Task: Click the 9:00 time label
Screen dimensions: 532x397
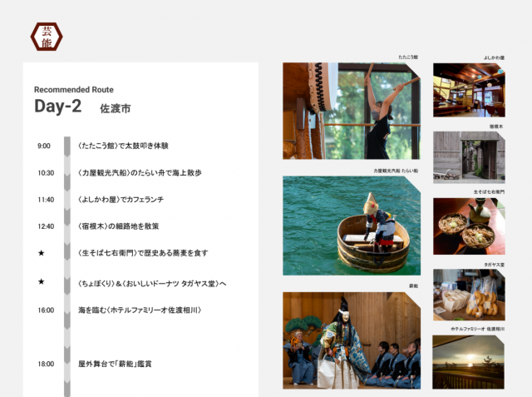Action: point(44,146)
